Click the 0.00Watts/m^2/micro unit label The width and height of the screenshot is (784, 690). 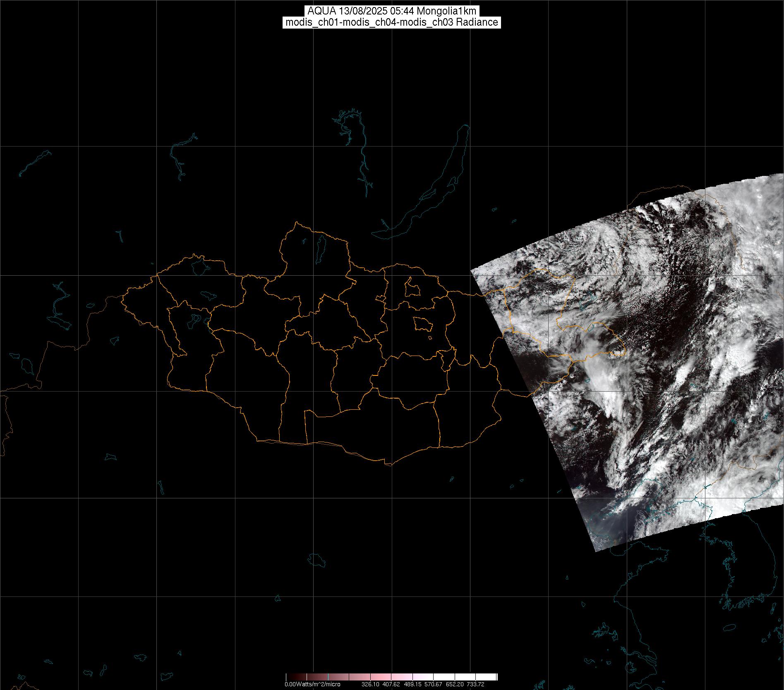click(312, 684)
